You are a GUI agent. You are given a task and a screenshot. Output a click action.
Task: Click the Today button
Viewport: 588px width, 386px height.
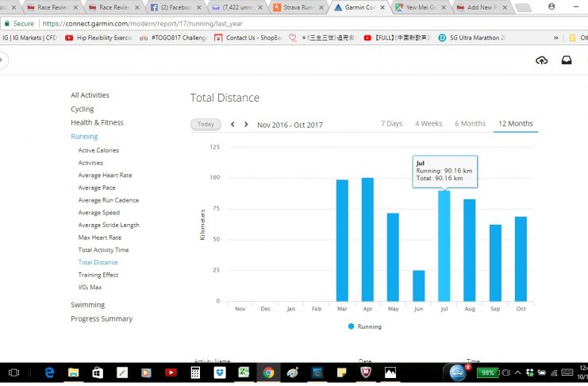(x=206, y=125)
